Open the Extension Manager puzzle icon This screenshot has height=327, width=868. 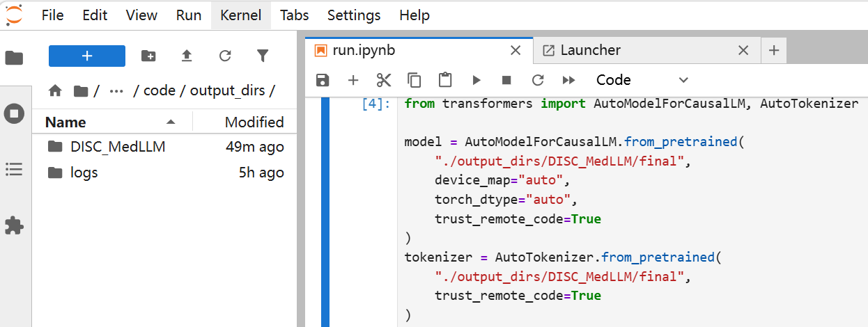click(x=14, y=225)
